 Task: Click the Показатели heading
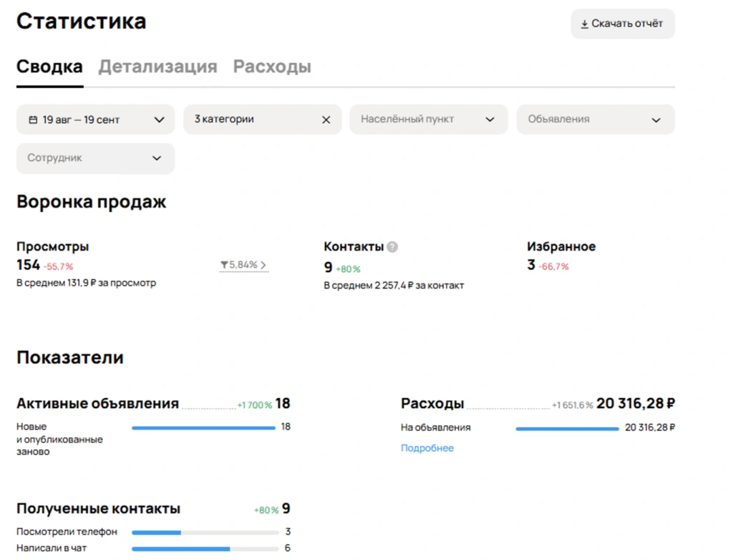(70, 357)
